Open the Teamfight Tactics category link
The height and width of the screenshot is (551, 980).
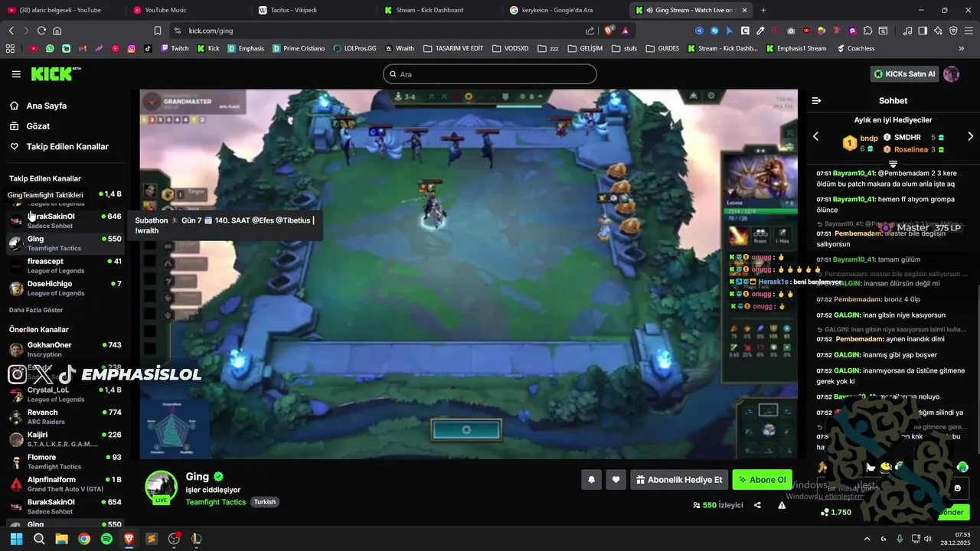(216, 502)
